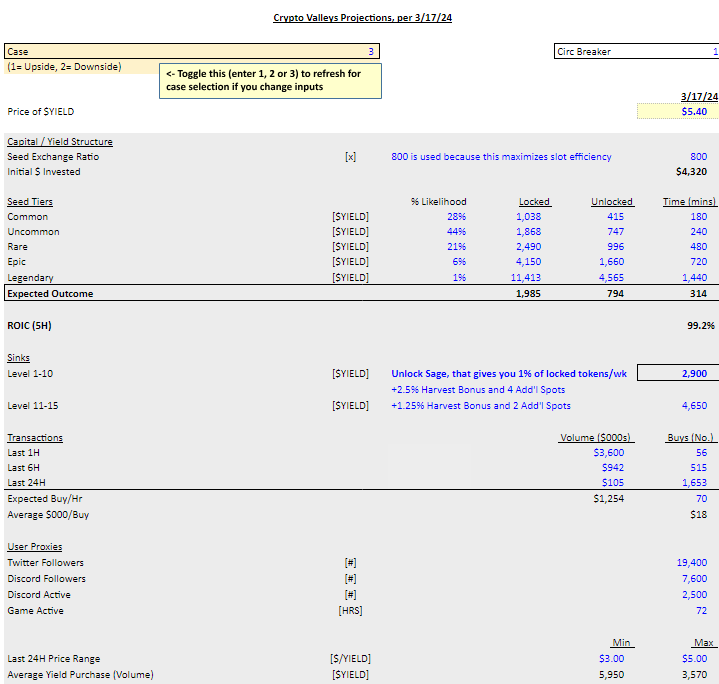Select the Average $000/Buy value $18
The width and height of the screenshot is (719, 684).
(x=698, y=514)
